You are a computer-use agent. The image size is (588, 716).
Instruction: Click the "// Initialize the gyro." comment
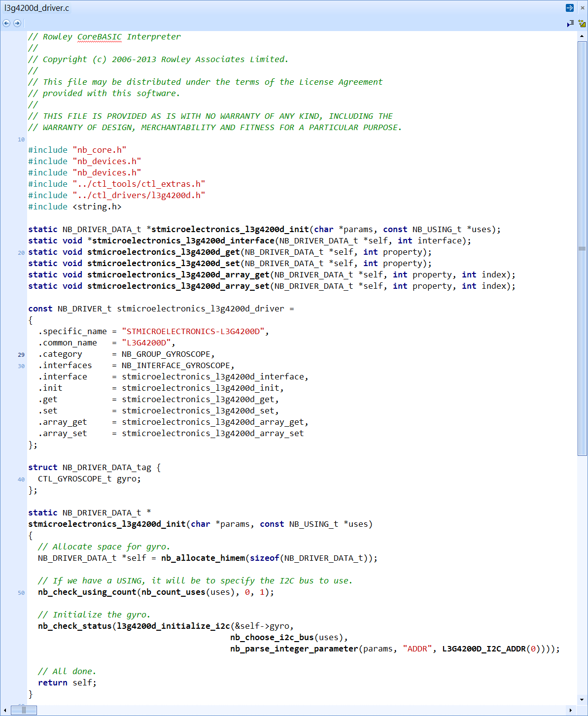(94, 614)
